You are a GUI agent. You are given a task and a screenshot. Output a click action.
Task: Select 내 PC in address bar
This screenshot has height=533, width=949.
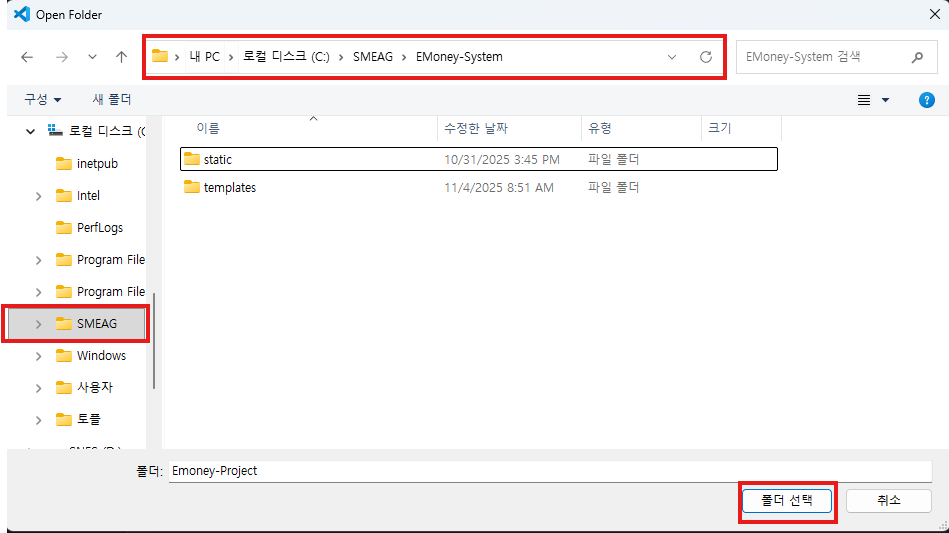click(205, 57)
